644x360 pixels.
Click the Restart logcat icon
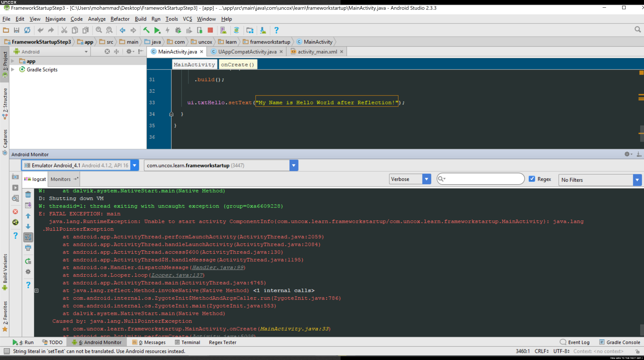pyautogui.click(x=28, y=261)
